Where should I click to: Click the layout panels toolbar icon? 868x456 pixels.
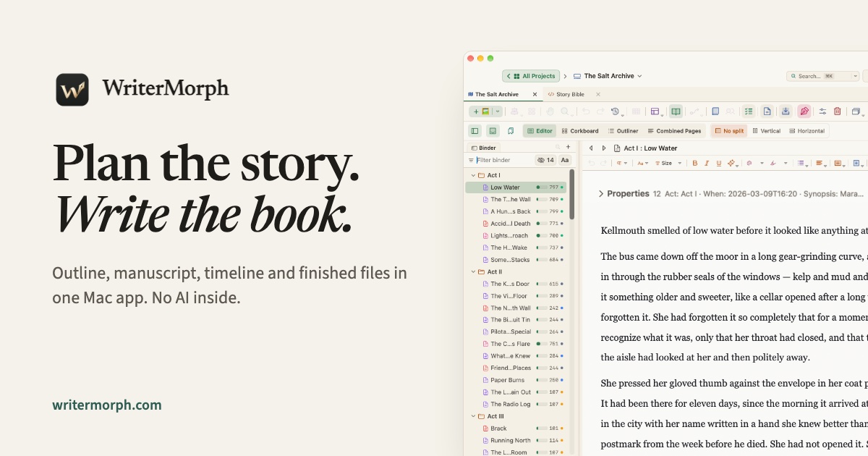655,111
